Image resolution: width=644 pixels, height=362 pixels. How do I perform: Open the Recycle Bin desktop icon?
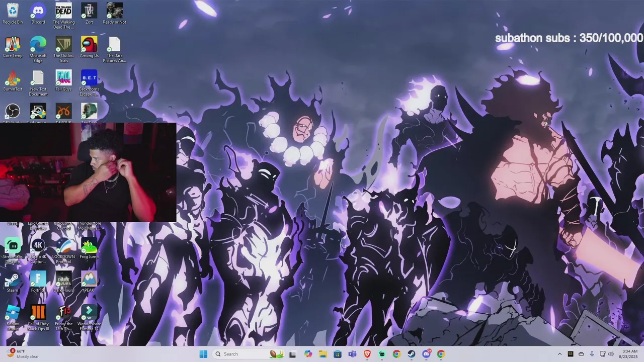(x=13, y=14)
